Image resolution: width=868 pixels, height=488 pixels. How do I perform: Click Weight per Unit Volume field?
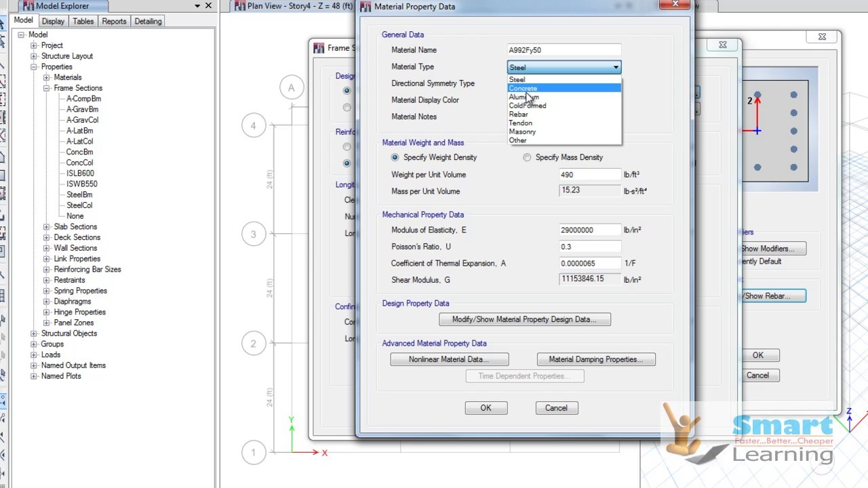click(x=590, y=175)
